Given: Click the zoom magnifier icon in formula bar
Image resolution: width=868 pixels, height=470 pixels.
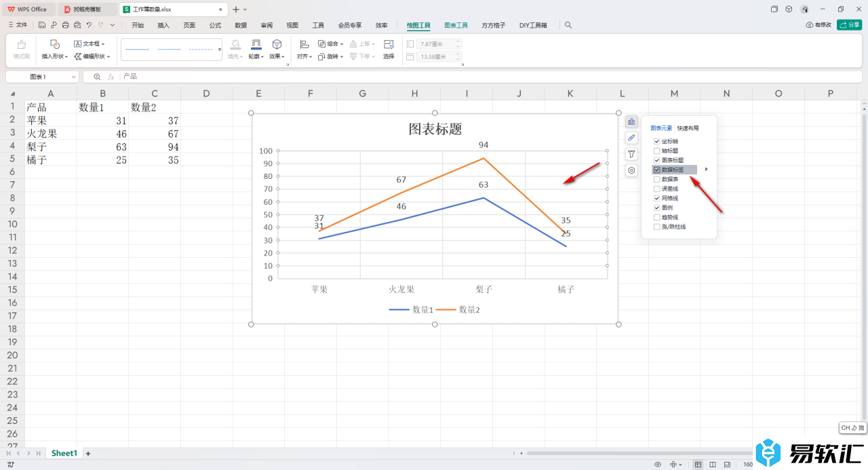Looking at the screenshot, I should 98,77.
